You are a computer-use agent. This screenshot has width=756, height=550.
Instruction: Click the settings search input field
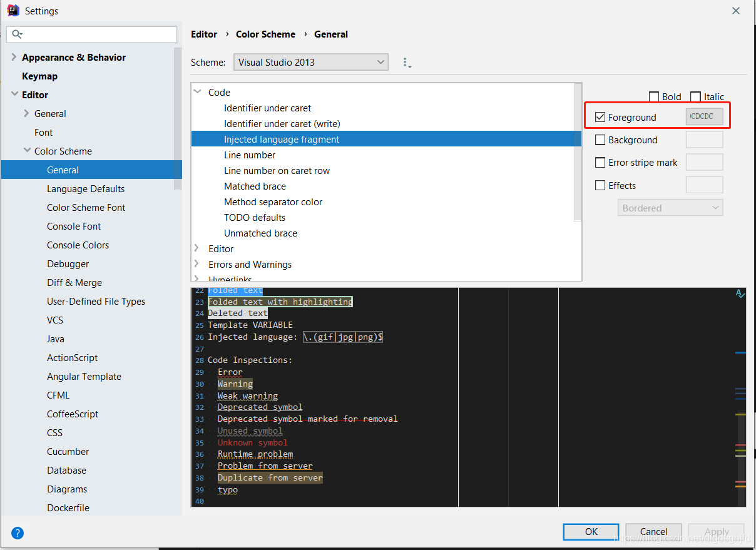point(92,34)
